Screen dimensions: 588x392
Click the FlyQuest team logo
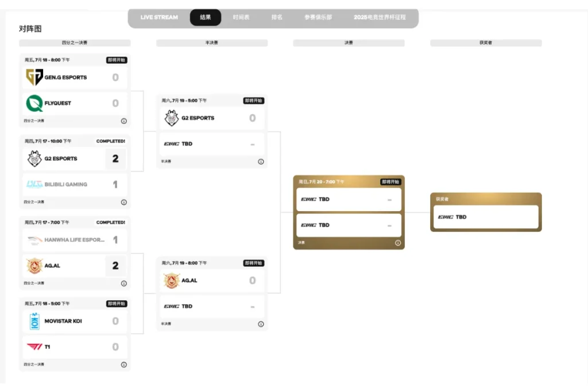[34, 103]
